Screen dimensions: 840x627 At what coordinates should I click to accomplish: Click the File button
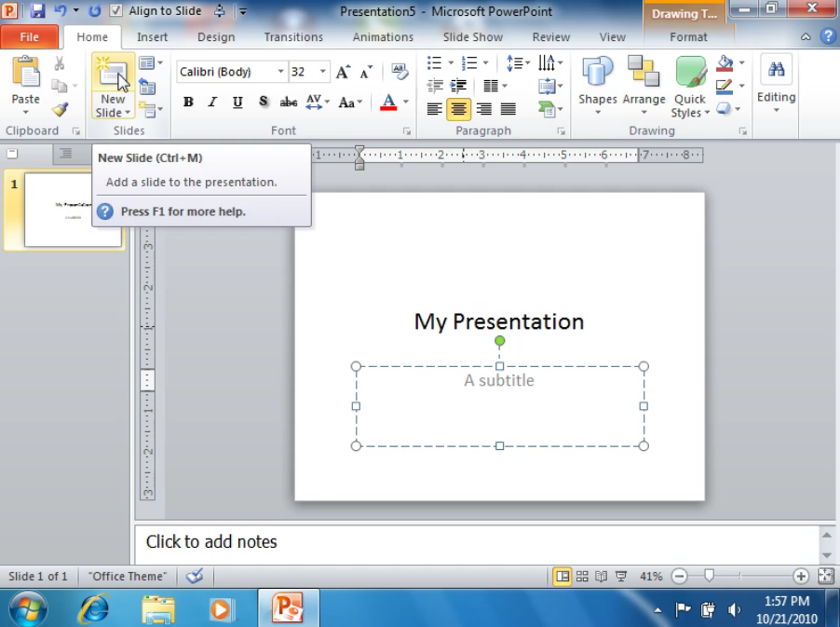tap(30, 37)
